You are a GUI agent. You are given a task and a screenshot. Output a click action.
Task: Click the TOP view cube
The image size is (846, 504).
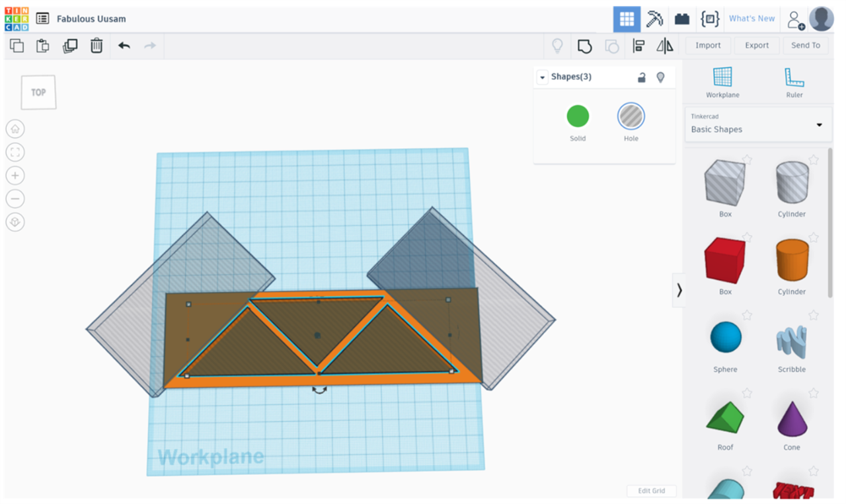(38, 92)
